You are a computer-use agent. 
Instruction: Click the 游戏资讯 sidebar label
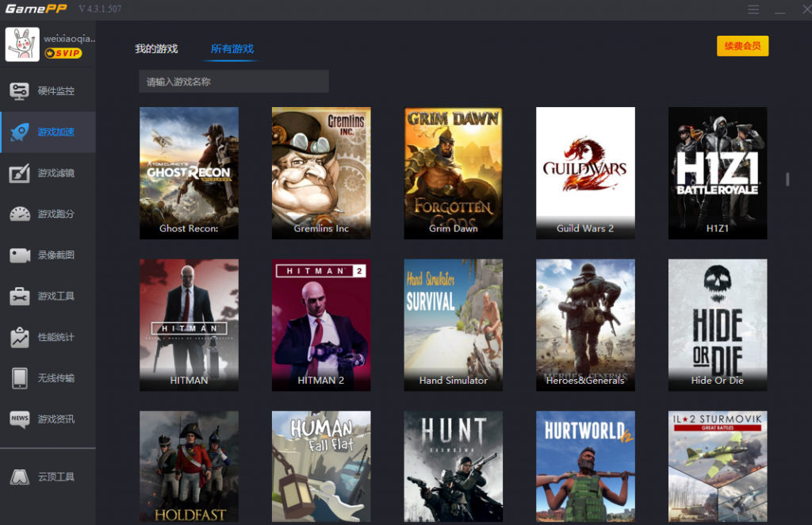coord(56,419)
